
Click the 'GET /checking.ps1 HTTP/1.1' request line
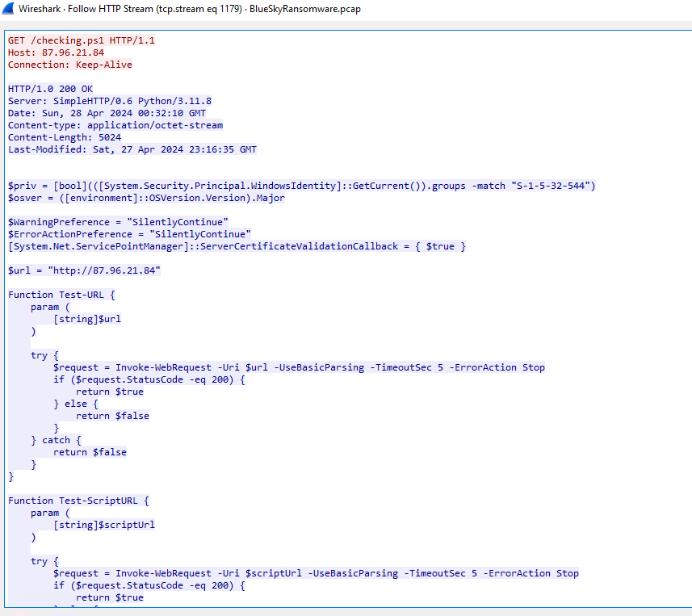click(82, 40)
